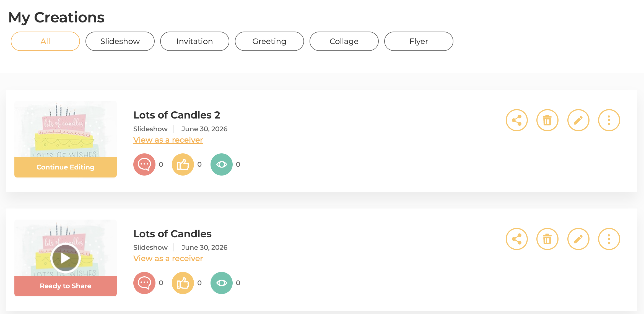Delete Lots of Candles via trash icon

pyautogui.click(x=547, y=239)
